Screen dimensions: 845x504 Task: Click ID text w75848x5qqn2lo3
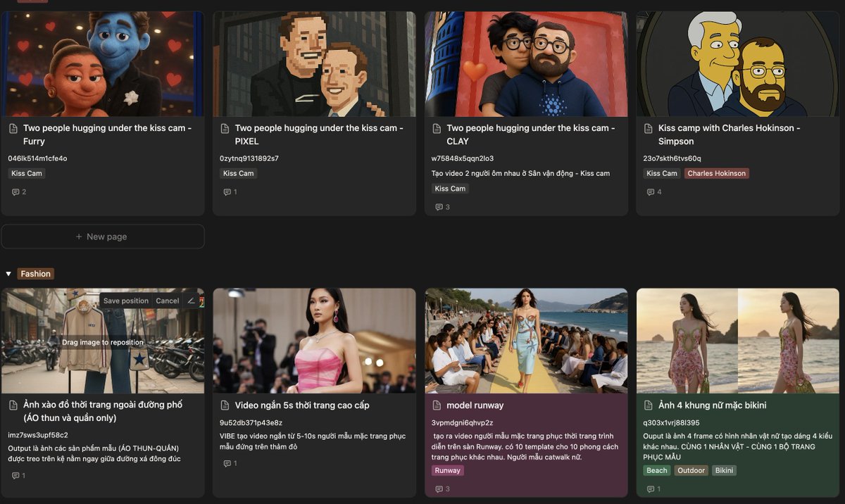click(x=463, y=158)
